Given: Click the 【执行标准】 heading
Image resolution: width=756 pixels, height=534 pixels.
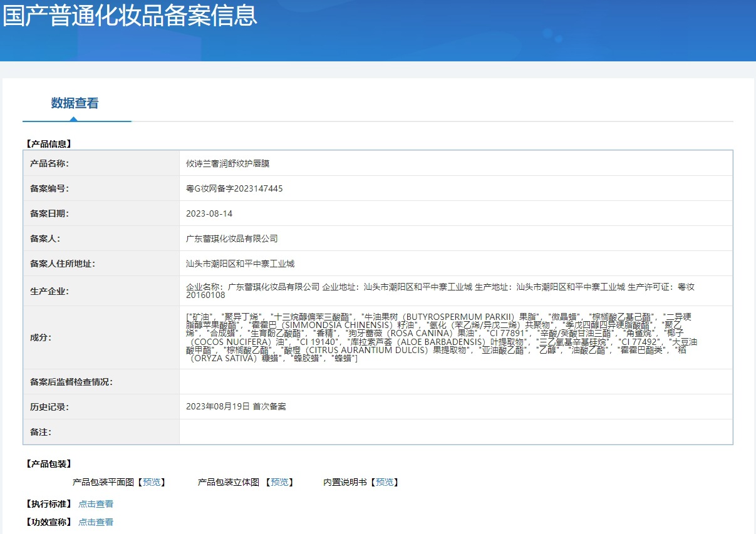Looking at the screenshot, I should tap(49, 504).
